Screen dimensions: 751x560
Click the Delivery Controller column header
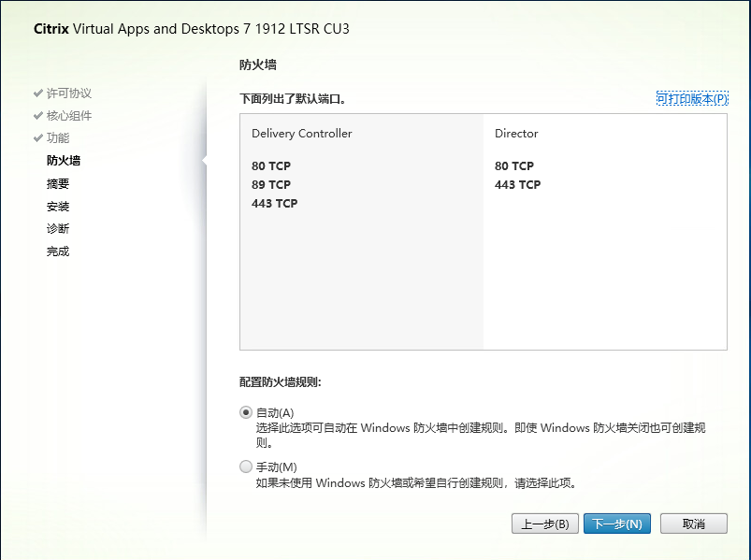tap(302, 134)
